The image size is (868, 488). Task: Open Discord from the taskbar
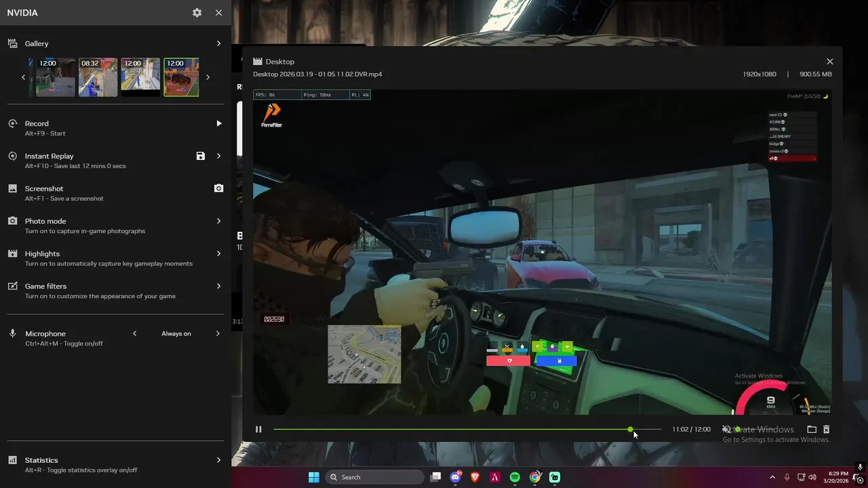[456, 477]
